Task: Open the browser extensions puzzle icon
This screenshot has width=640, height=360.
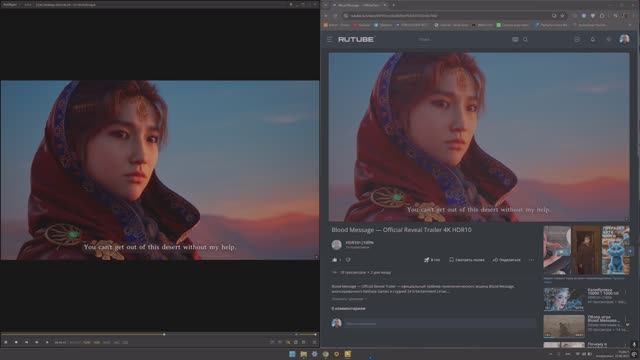Action: 602,16
